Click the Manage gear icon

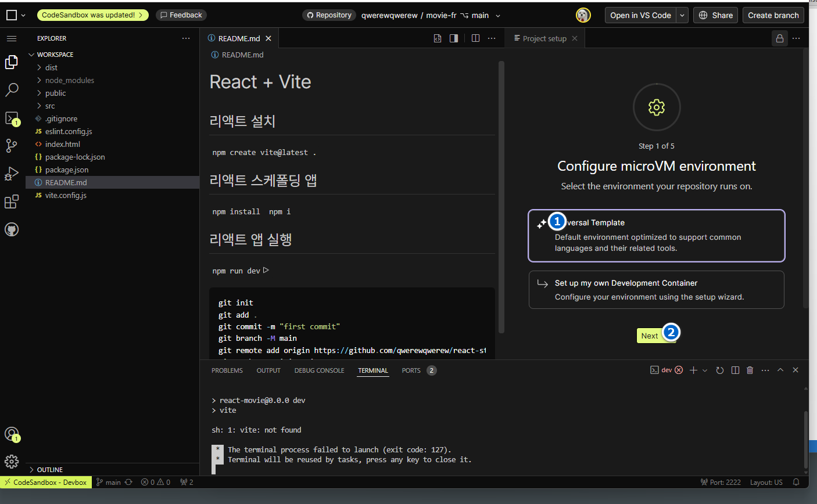[12, 462]
